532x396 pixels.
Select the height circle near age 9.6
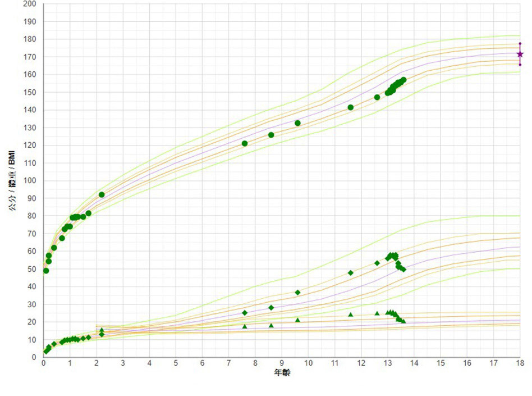click(x=297, y=123)
